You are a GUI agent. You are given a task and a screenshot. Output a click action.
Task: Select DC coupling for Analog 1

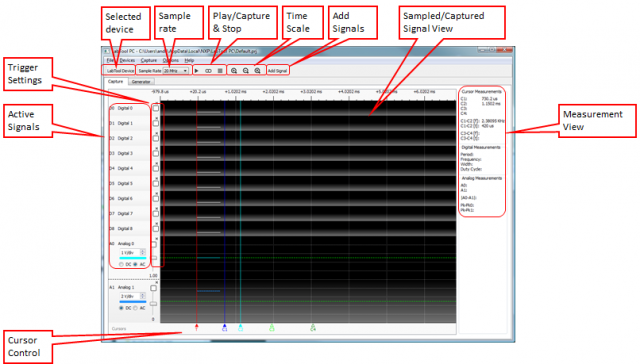[121, 308]
